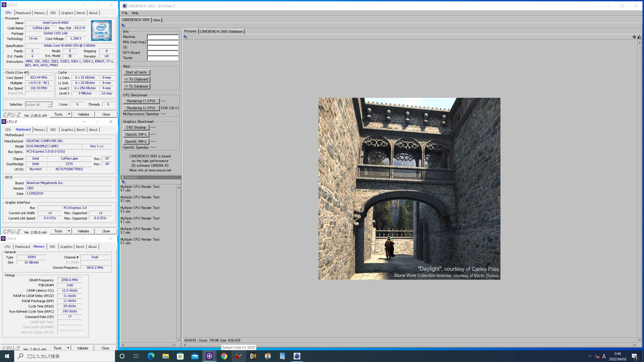The height and width of the screenshot is (362, 644).
Task: Open the Socket #1 selection dropdown
Action: pyautogui.click(x=39, y=105)
